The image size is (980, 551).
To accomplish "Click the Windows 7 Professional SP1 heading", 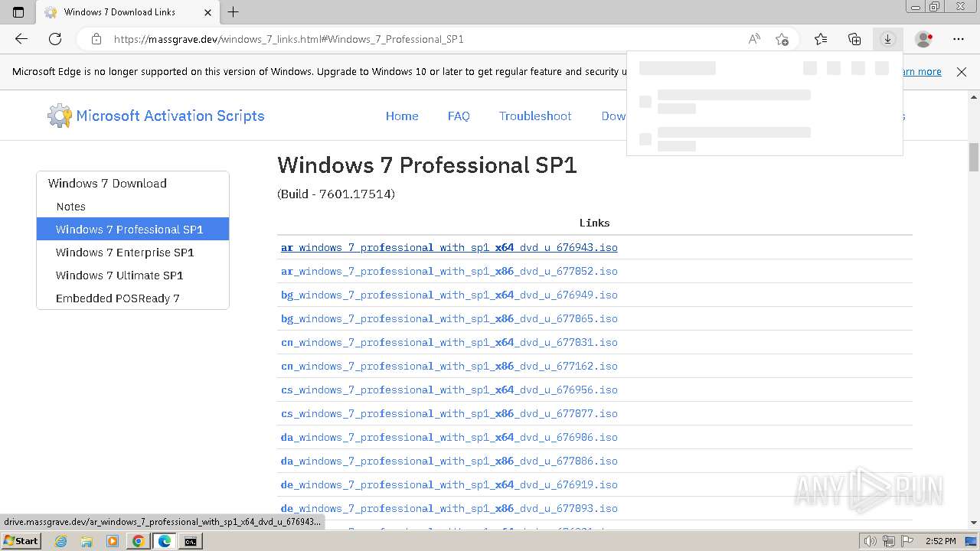I will 427,165.
